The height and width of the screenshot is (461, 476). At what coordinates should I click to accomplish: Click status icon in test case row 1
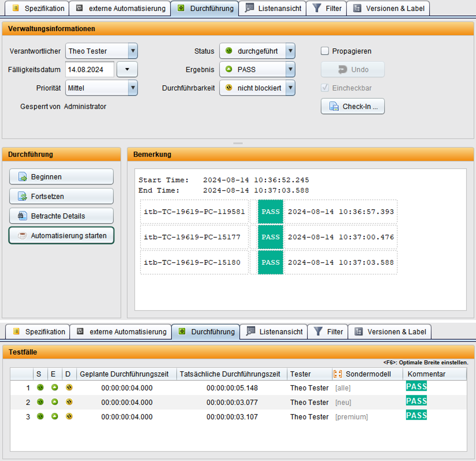click(x=40, y=387)
